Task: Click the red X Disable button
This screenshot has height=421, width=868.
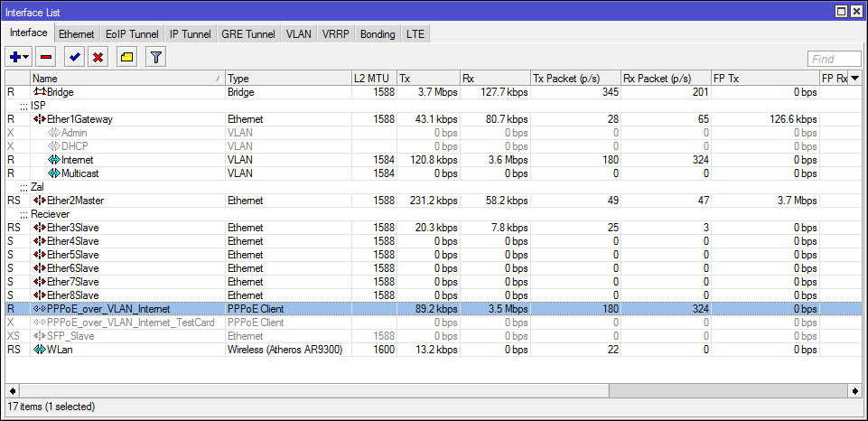Action: coord(98,57)
